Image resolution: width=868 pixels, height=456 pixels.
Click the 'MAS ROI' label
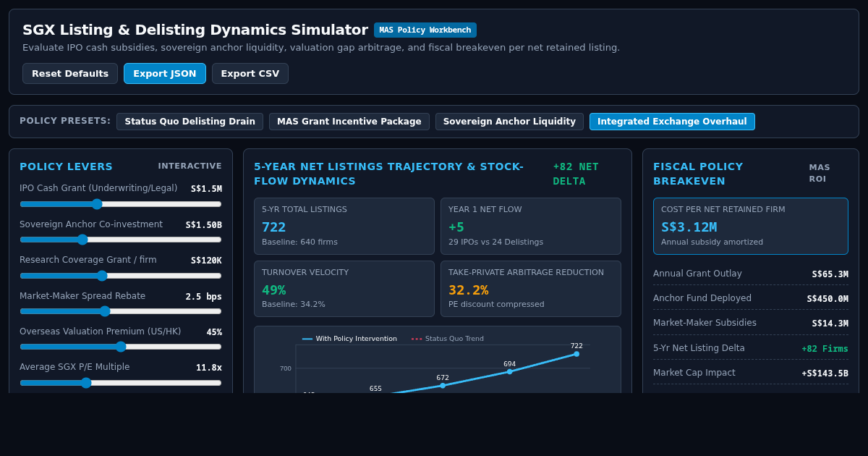820,174
